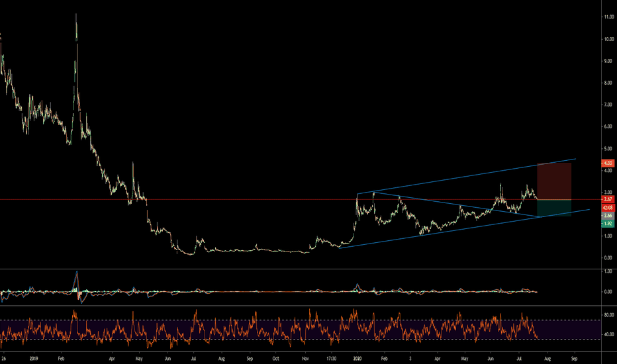Click the green 1.92 target price tag
617x364 pixels.
point(608,224)
